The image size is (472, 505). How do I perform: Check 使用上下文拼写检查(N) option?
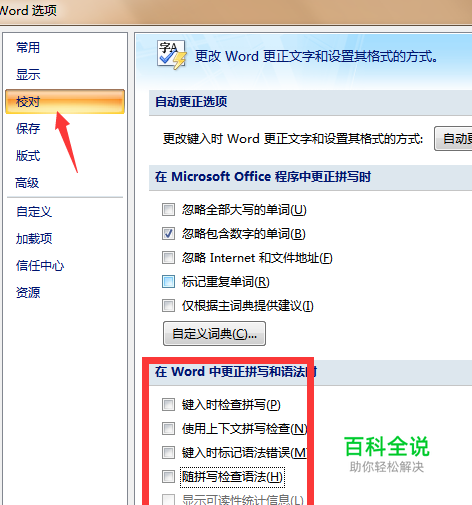point(168,429)
